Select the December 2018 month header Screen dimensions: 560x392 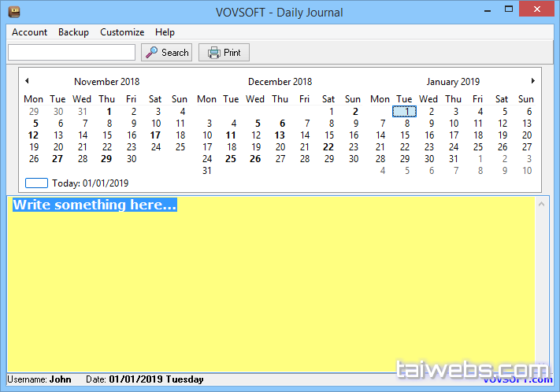(x=280, y=82)
